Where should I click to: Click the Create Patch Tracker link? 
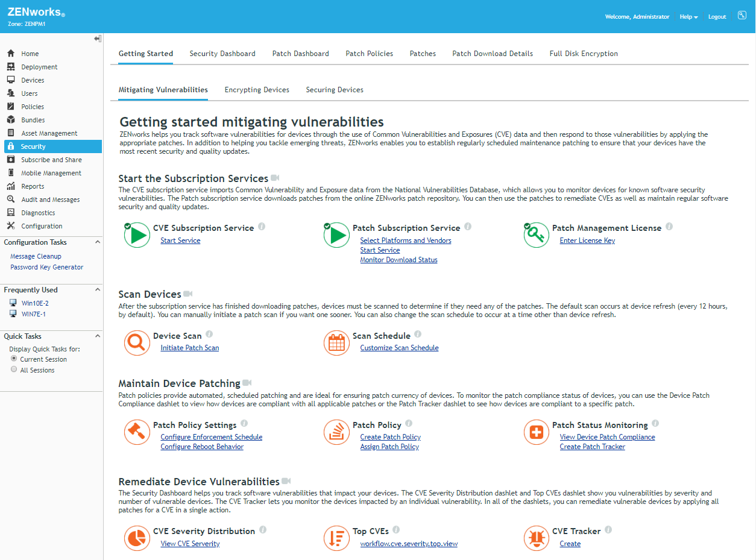coord(592,447)
